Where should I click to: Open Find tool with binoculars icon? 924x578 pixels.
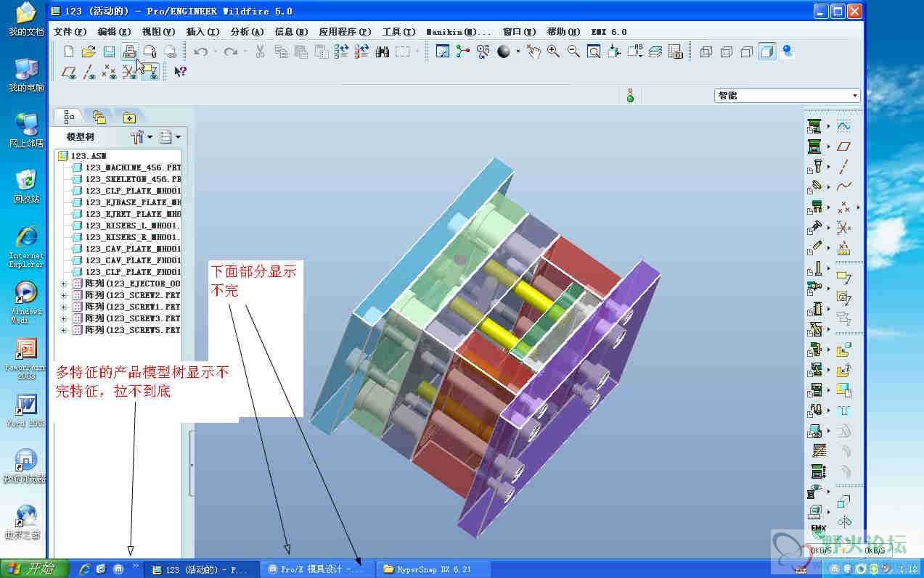382,51
